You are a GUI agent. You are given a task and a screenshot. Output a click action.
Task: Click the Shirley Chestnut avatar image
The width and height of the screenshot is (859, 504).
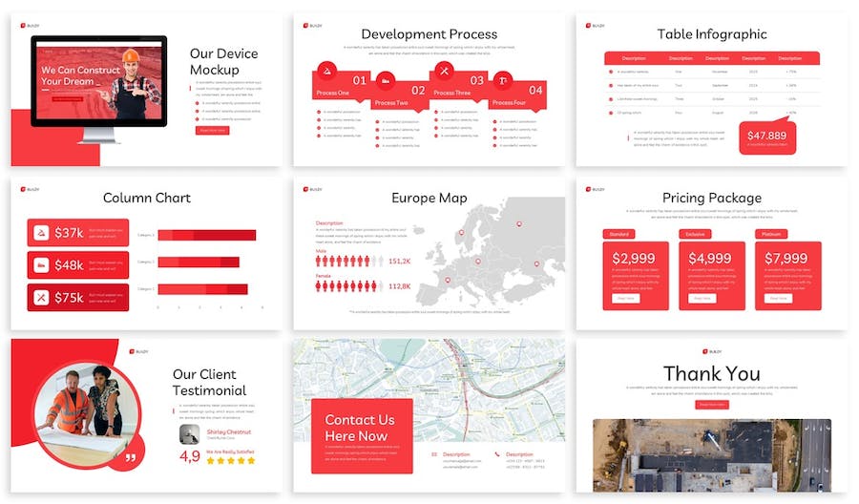coord(189,434)
